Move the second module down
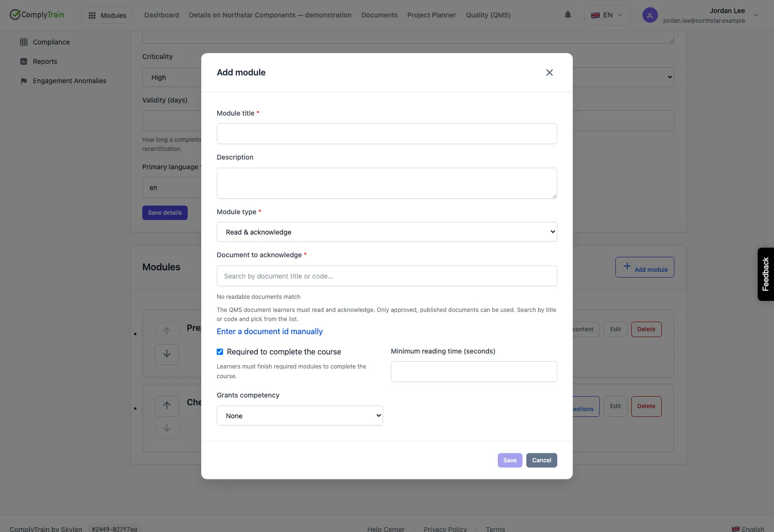Viewport: 774px width, 532px height. click(x=167, y=429)
